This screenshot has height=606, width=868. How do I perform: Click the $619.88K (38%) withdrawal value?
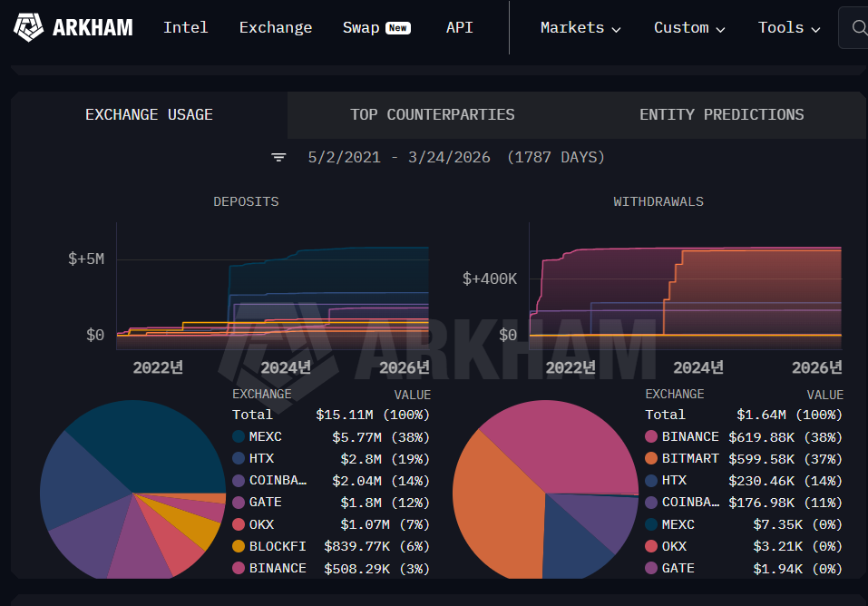click(x=785, y=437)
